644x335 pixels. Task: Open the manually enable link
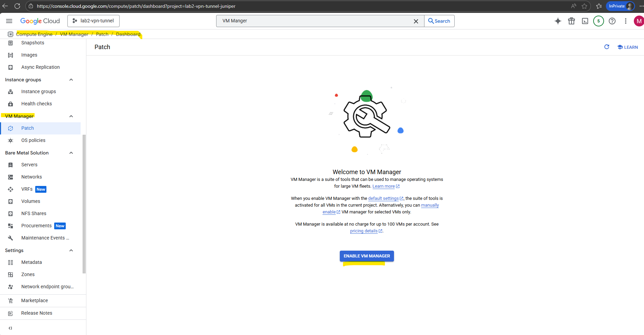[430, 205]
